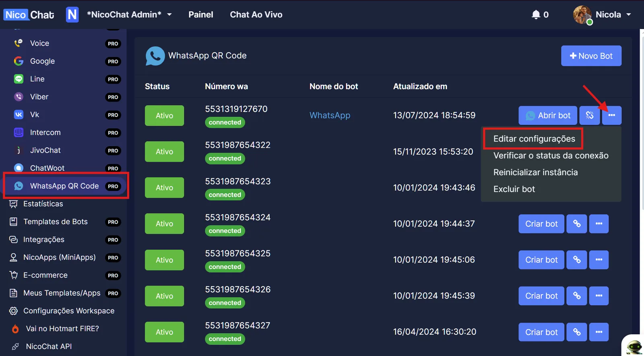Click the Vk channel icon
Image resolution: width=644 pixels, height=356 pixels.
[19, 115]
